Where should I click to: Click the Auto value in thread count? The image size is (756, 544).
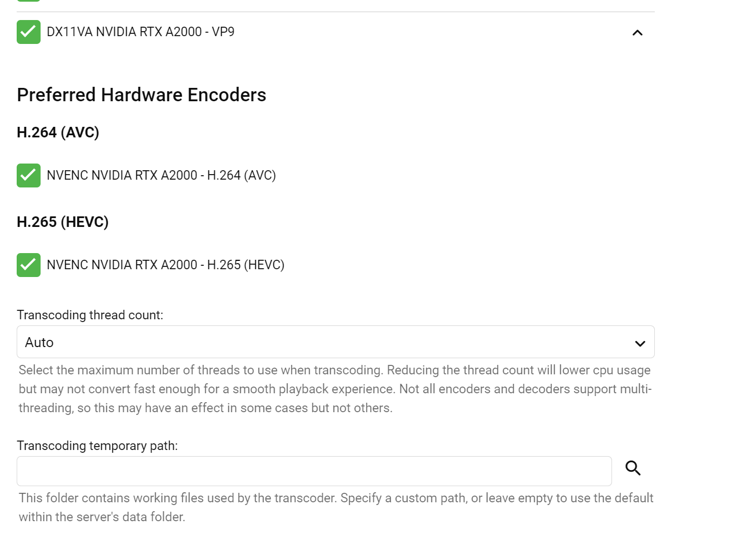point(39,343)
